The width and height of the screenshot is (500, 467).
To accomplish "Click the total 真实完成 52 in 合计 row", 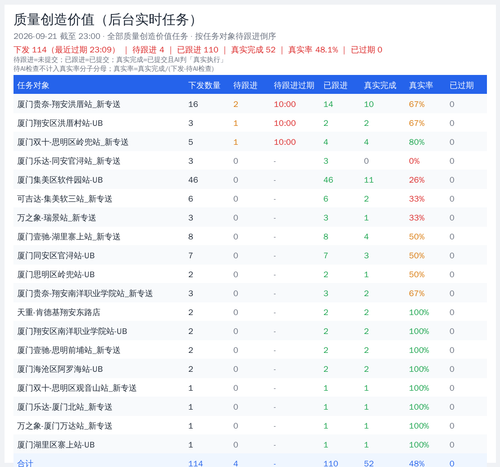I will coord(369,464).
